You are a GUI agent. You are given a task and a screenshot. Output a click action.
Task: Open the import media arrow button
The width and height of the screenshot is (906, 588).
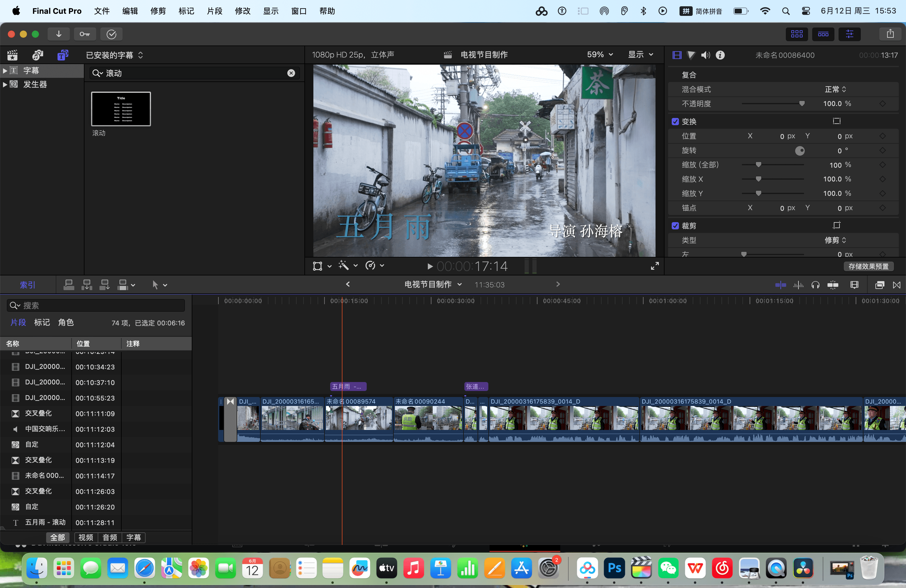tap(59, 34)
